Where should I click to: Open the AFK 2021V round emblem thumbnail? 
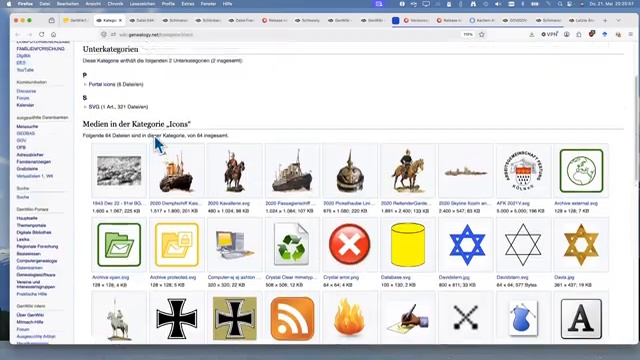[523, 171]
